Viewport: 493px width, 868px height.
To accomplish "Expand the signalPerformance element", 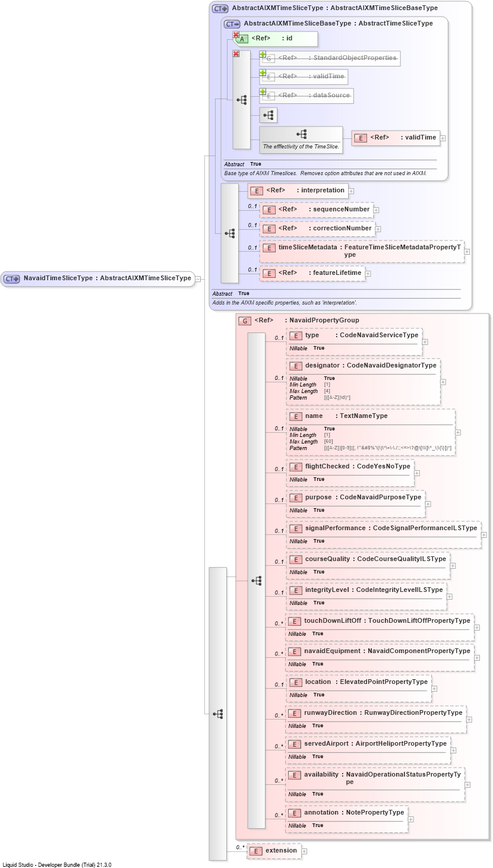I will [x=484, y=535].
